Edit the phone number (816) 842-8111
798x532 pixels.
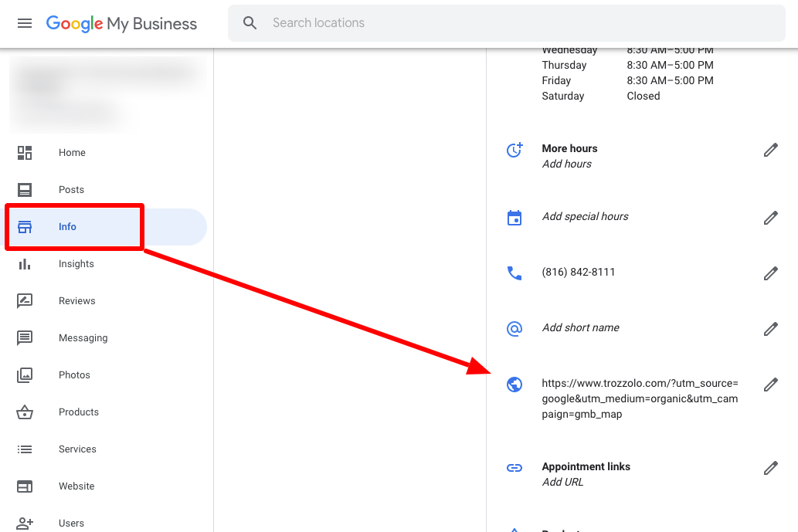[770, 273]
